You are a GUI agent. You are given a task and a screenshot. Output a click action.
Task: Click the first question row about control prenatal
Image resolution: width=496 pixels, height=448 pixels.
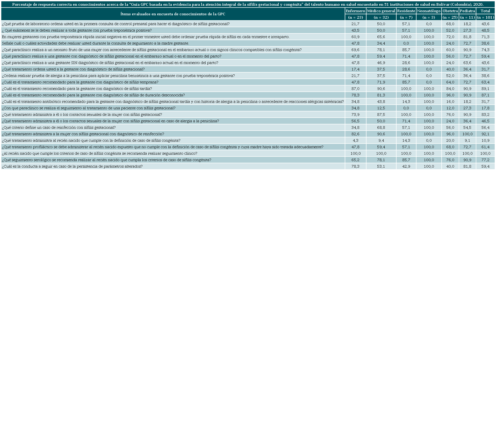[x=116, y=24]
